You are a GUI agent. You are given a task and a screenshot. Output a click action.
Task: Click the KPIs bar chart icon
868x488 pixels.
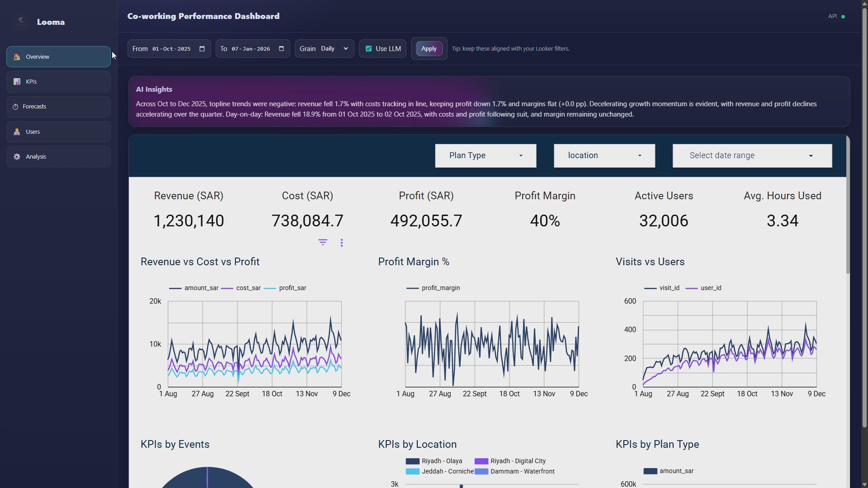[x=17, y=82]
